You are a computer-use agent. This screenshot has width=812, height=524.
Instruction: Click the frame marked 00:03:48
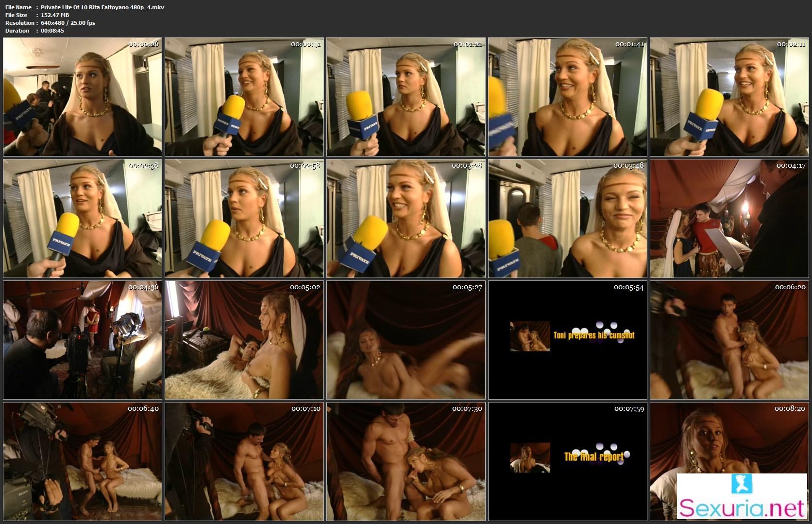(568, 218)
